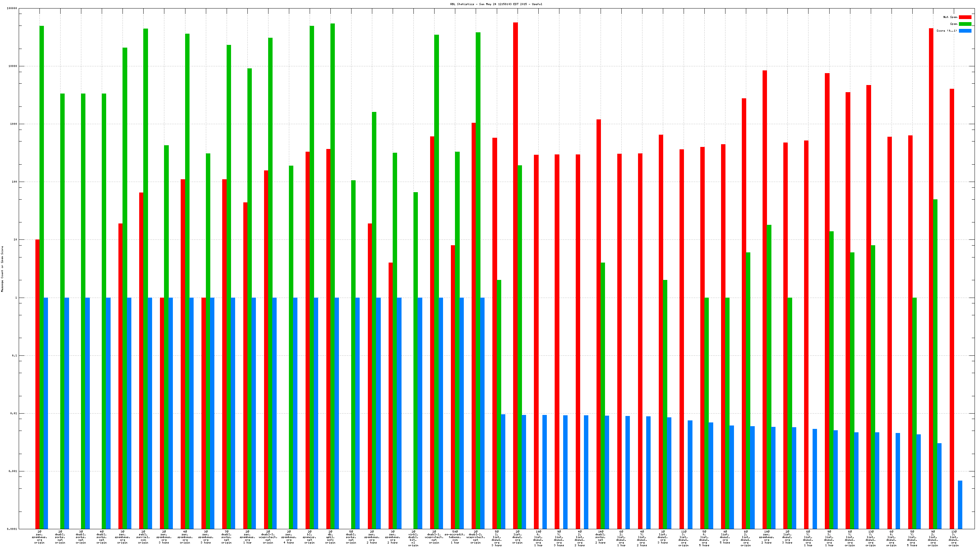This screenshot has height=551, width=980.
Task: Click the zen.spamhaus.org 4 hops label
Action: coord(289,537)
